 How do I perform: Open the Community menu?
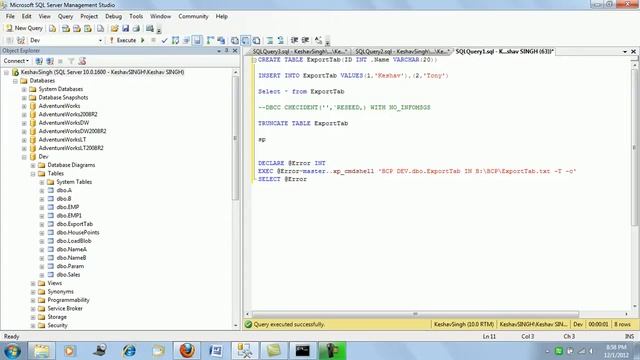coord(193,16)
